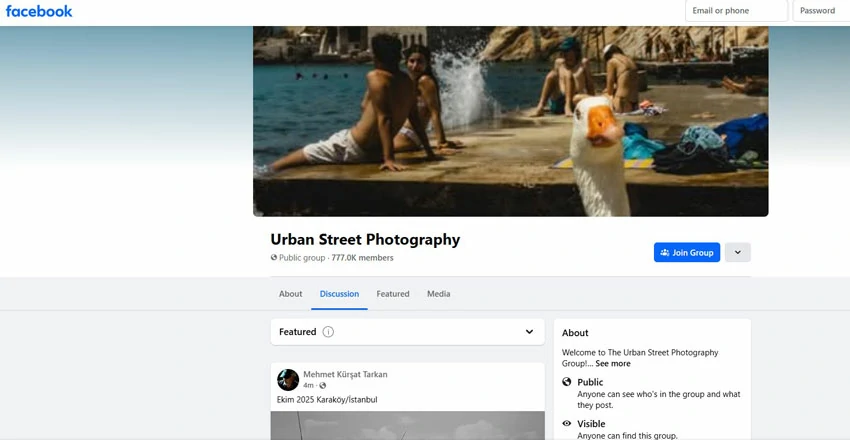Open Mehmet Kürşat Tarkan's profile picture

click(288, 379)
